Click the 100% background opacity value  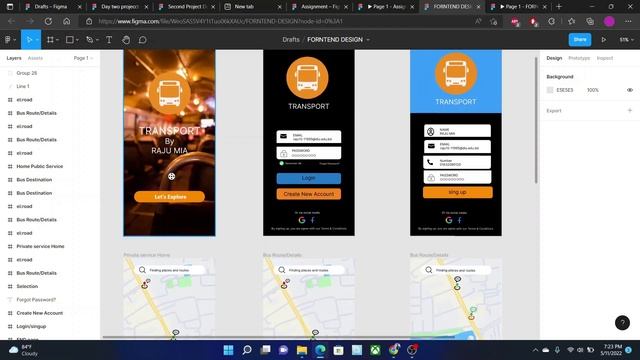click(593, 90)
